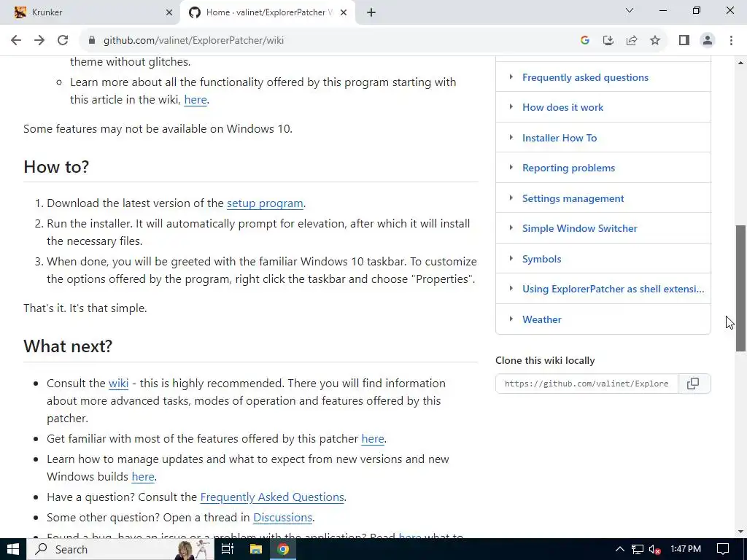The image size is (747, 560).
Task: Expand Symbols page arrow
Action: [511, 259]
